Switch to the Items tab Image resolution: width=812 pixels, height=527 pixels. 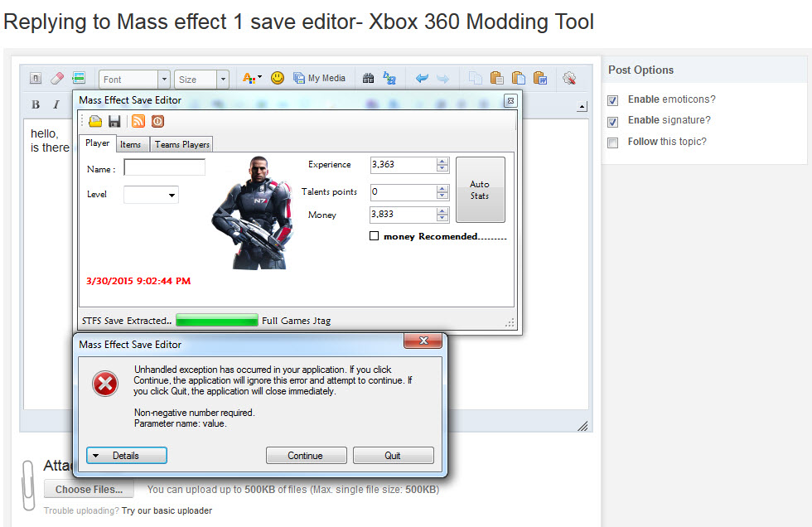[131, 144]
